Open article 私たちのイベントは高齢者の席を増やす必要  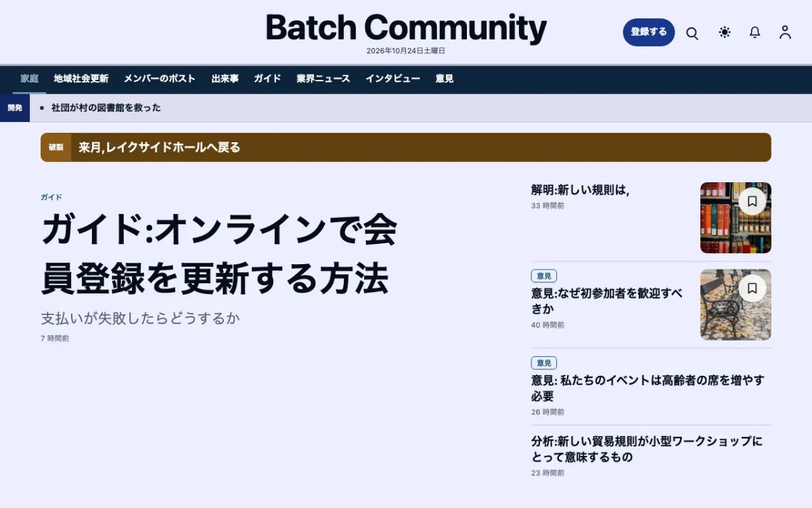pyautogui.click(x=648, y=388)
